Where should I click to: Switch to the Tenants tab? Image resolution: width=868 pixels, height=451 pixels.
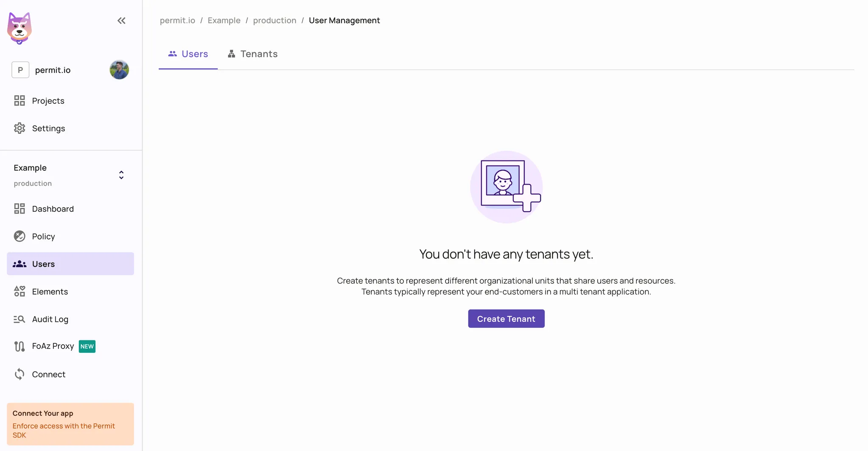coord(253,54)
